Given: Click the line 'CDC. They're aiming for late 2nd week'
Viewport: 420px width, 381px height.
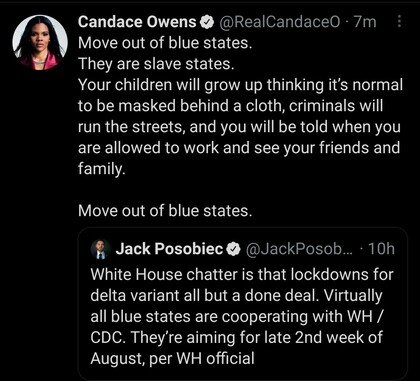Looking at the screenshot, I should point(236,338).
